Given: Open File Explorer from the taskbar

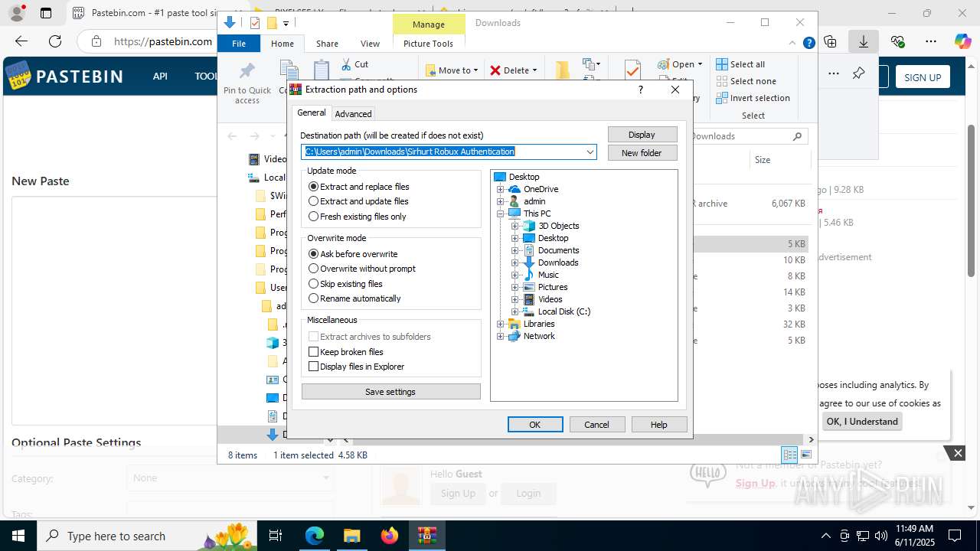Looking at the screenshot, I should pyautogui.click(x=352, y=536).
